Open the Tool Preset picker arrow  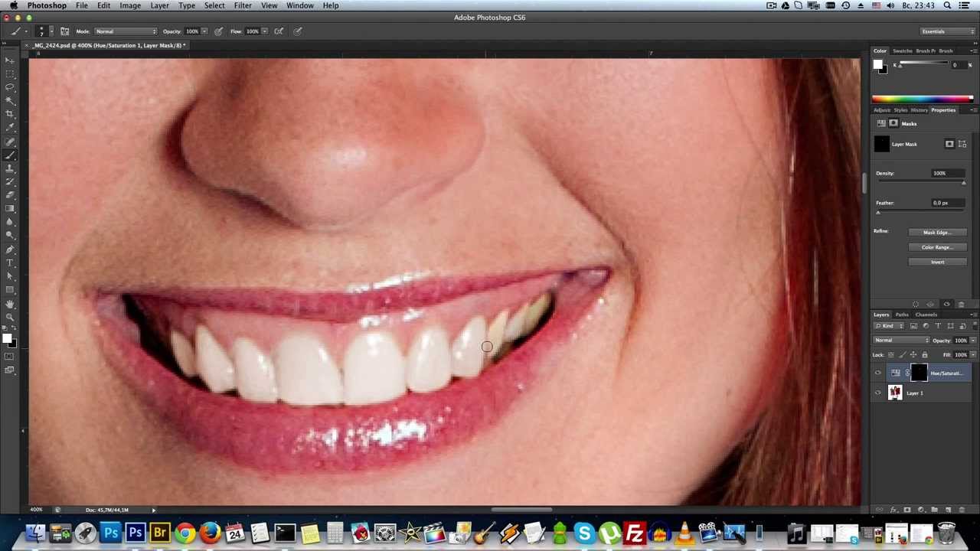27,31
